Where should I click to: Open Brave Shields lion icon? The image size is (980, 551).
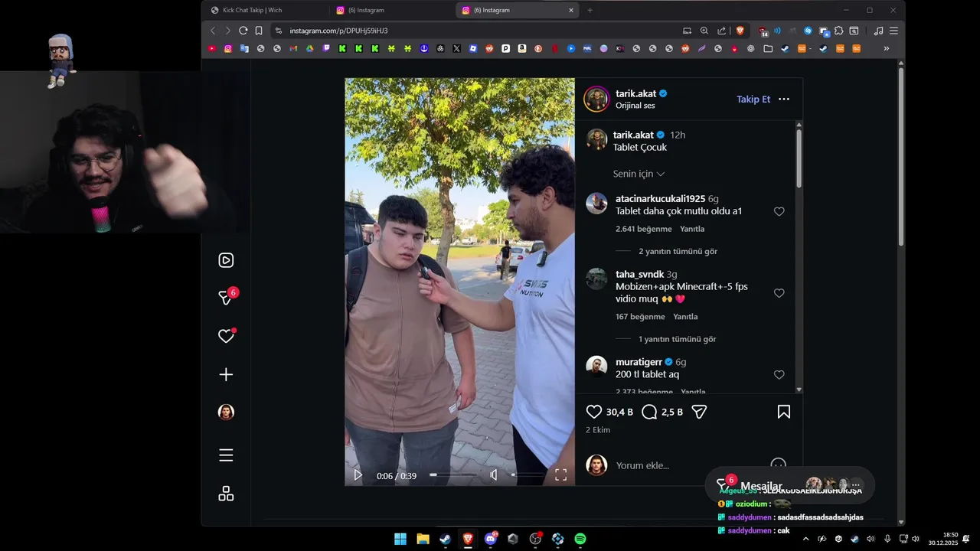tap(740, 31)
